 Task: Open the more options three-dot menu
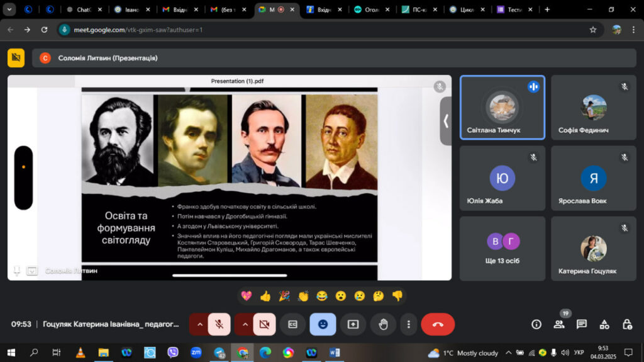[x=409, y=324]
